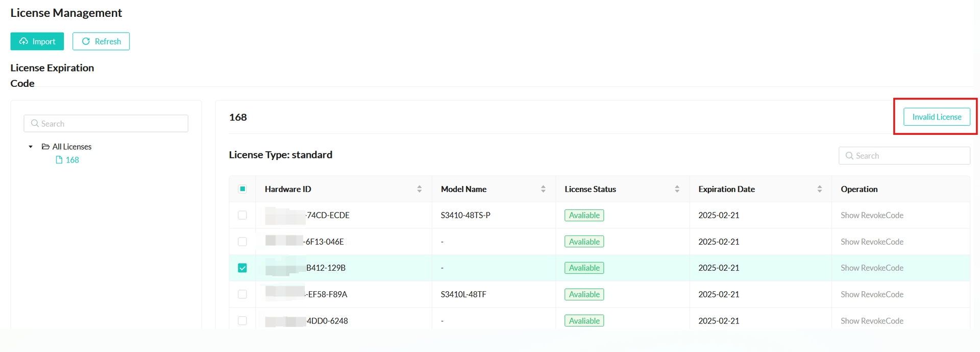Check the 6F13-046E row checkbox

[242, 242]
